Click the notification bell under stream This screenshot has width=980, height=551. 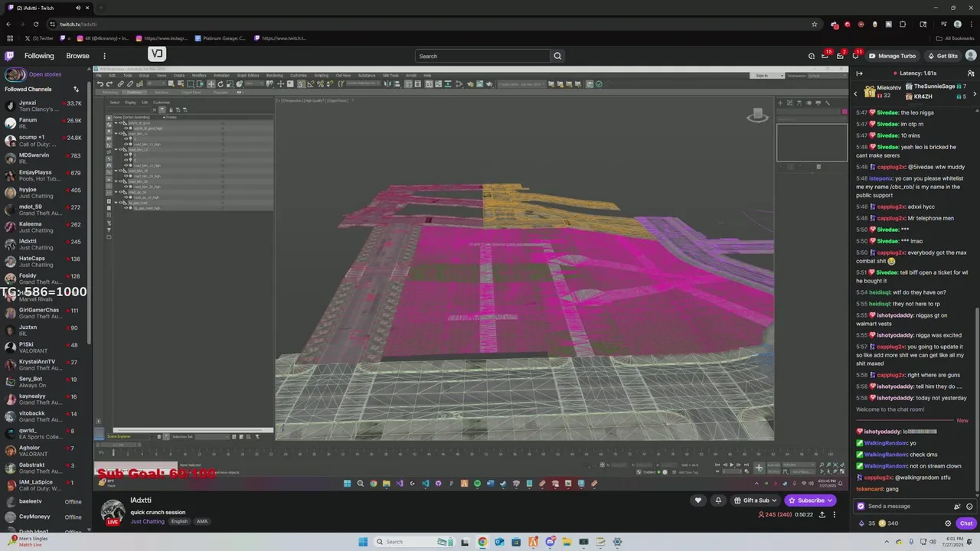coord(718,500)
